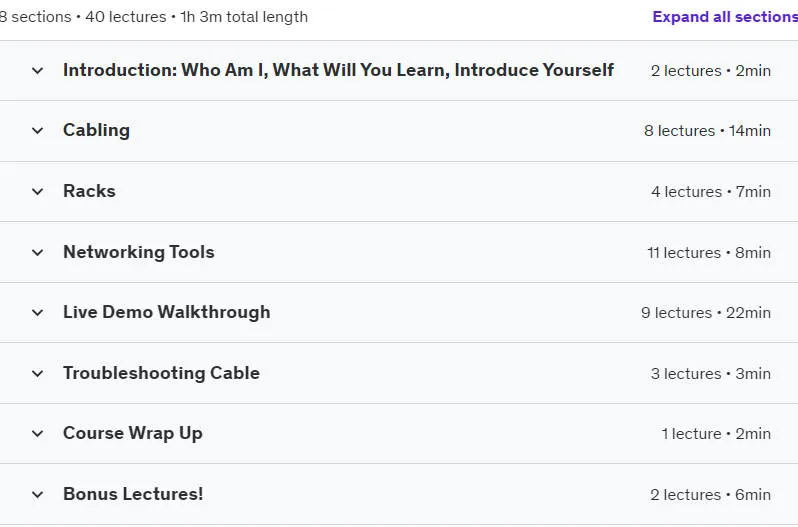
Task: Click the 11 lectures • 8min label
Action: [709, 253]
